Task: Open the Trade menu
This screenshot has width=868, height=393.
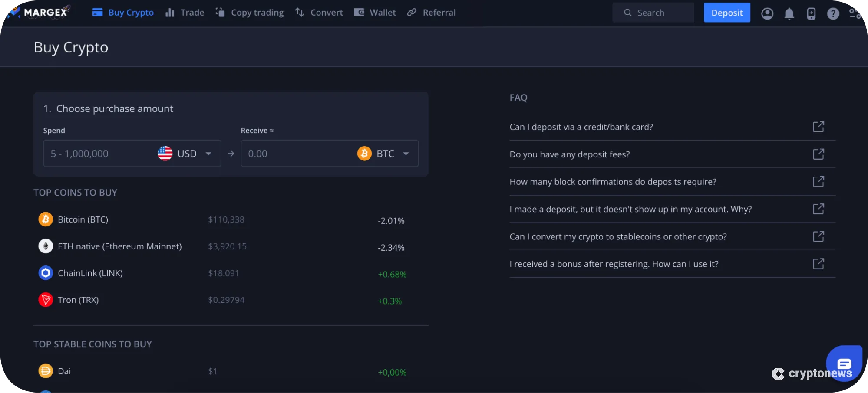Action: (185, 13)
